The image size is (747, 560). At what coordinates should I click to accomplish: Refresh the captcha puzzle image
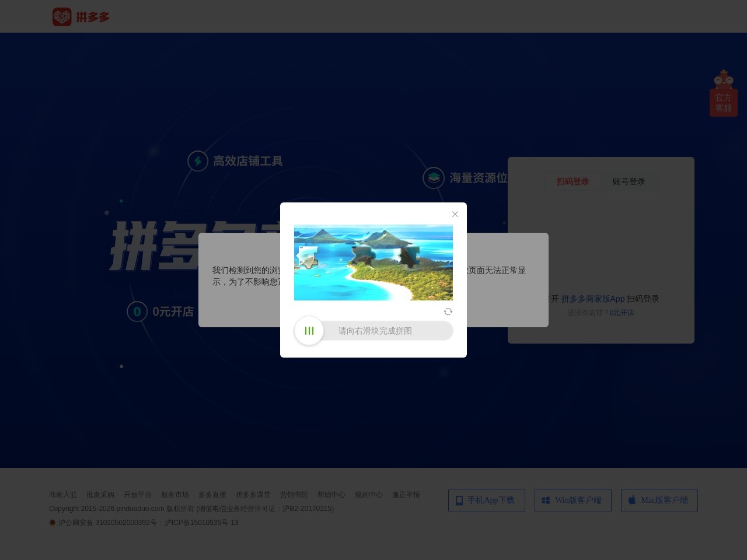pos(448,311)
